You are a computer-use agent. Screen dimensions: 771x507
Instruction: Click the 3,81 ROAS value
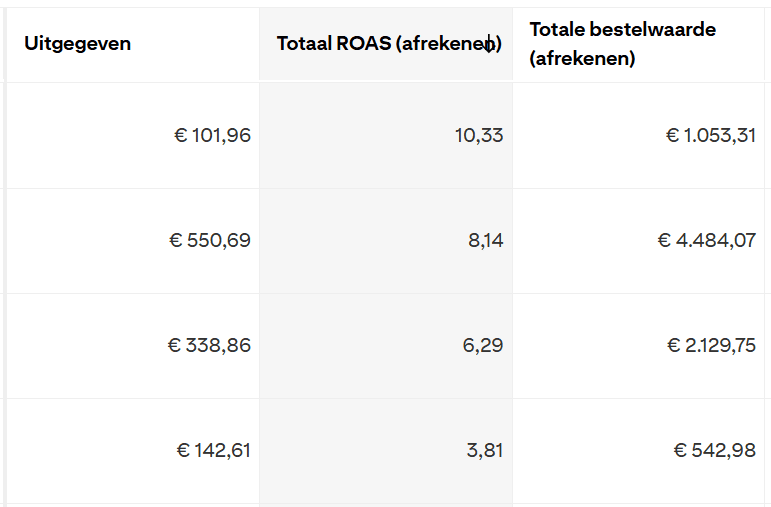click(485, 450)
